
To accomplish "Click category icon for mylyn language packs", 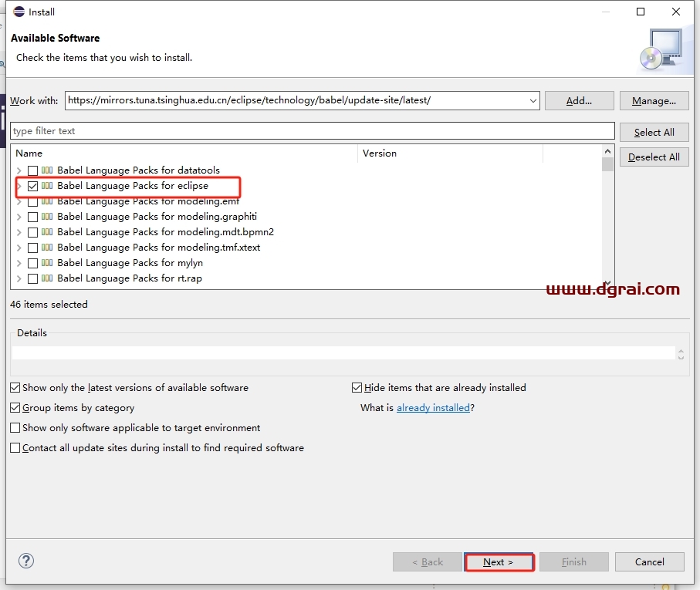I will point(47,263).
